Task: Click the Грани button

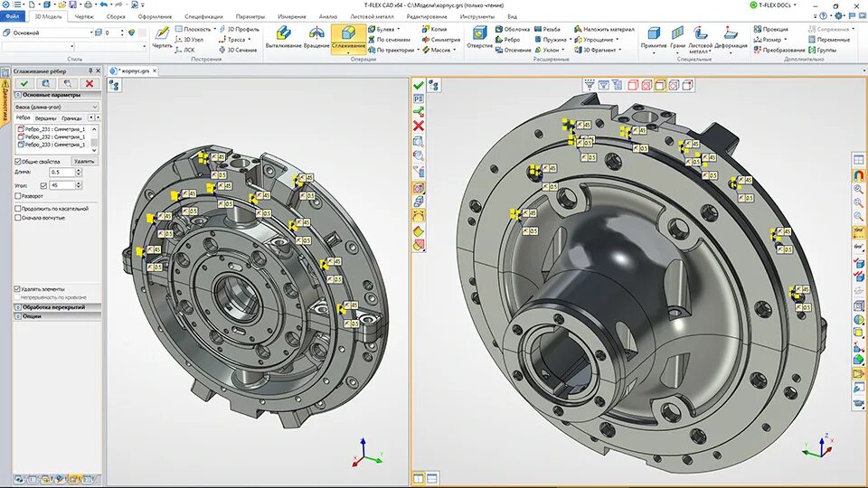Action: (677, 39)
